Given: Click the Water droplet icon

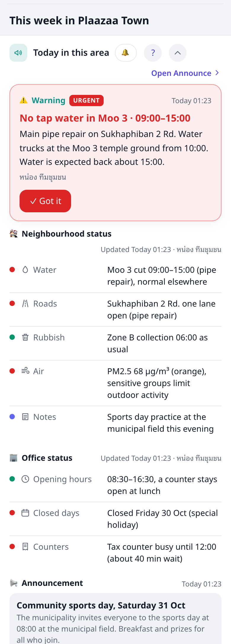Looking at the screenshot, I should [x=25, y=270].
